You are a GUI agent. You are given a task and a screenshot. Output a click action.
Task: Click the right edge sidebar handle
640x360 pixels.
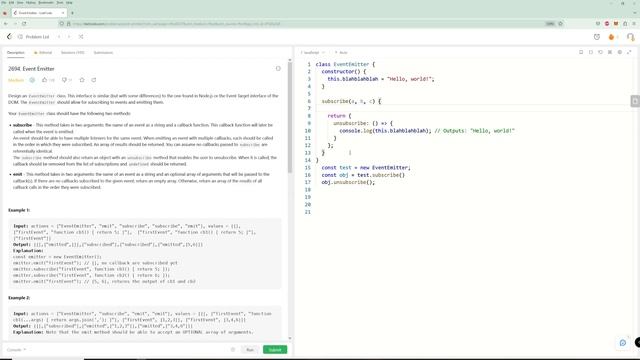tap(635, 101)
